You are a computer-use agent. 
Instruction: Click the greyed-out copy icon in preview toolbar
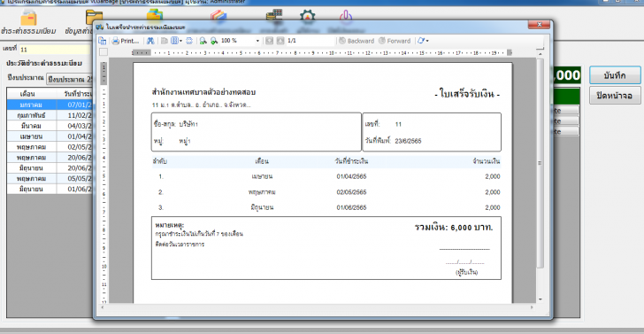164,41
